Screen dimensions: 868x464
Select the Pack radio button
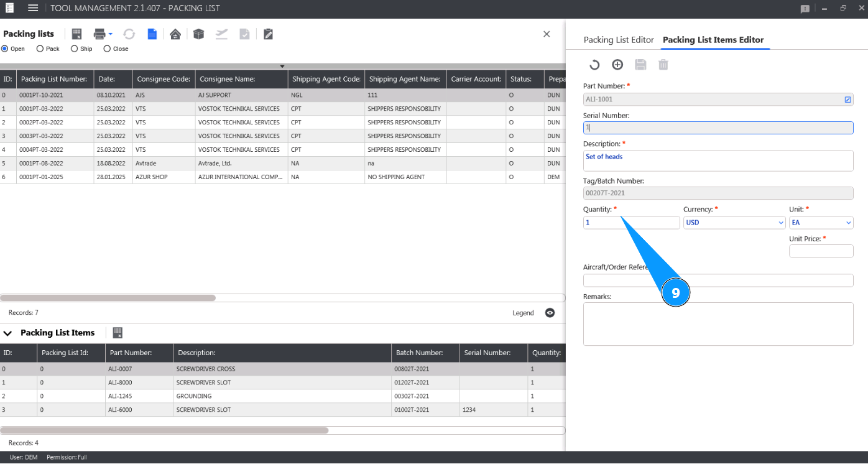40,49
